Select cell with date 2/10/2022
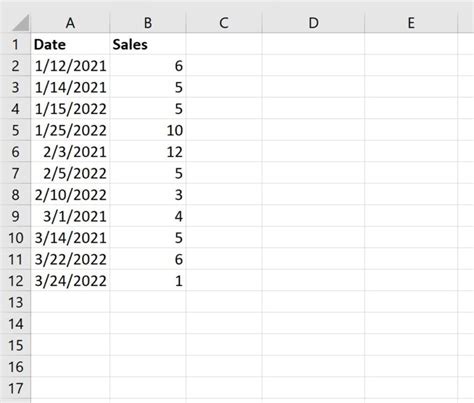This screenshot has width=474, height=403. click(70, 194)
